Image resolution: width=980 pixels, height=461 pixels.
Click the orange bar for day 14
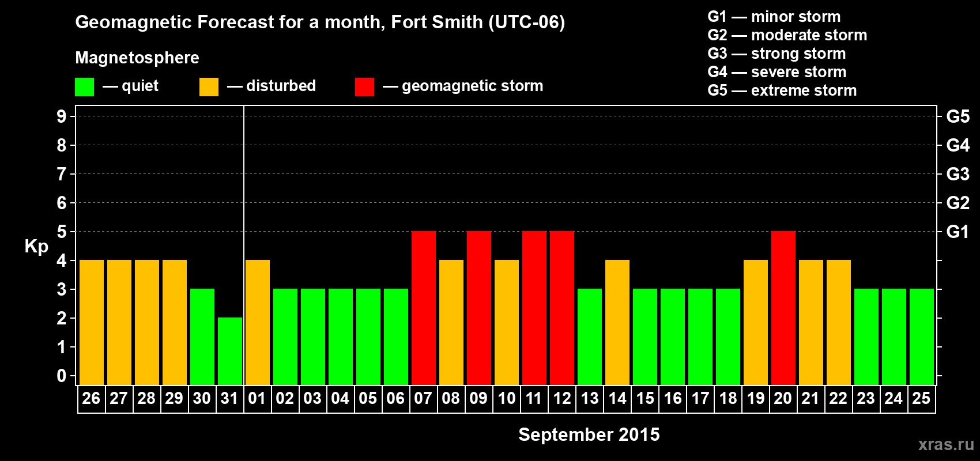(x=617, y=323)
